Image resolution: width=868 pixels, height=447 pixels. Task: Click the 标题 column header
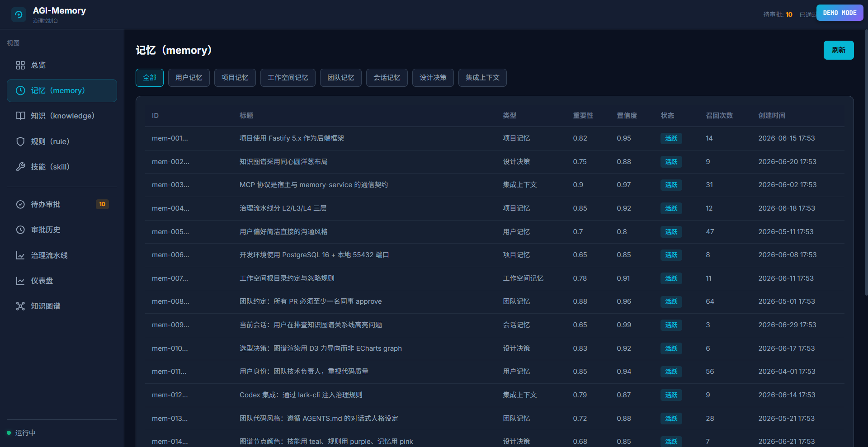point(246,116)
